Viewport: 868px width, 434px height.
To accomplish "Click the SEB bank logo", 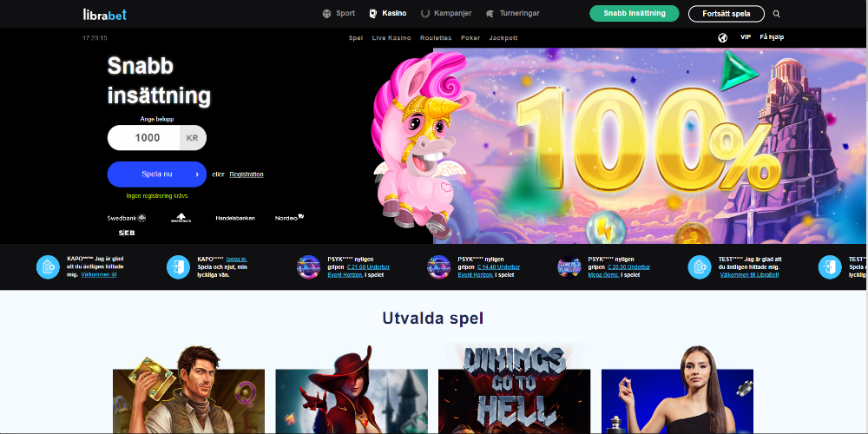I will pos(127,233).
